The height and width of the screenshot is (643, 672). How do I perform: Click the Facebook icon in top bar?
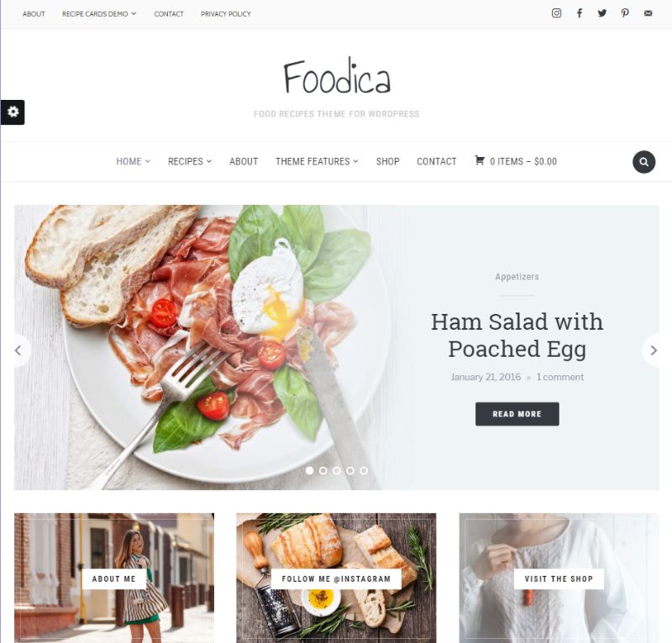pyautogui.click(x=580, y=13)
